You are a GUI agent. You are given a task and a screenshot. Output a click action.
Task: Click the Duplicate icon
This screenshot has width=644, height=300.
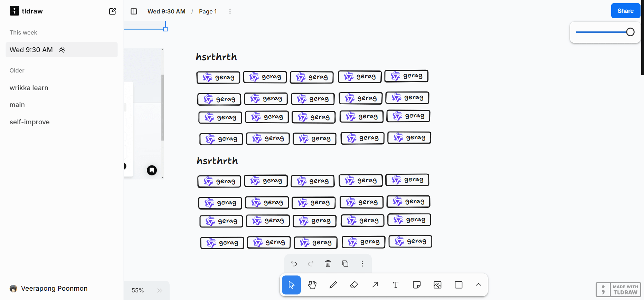click(x=345, y=264)
